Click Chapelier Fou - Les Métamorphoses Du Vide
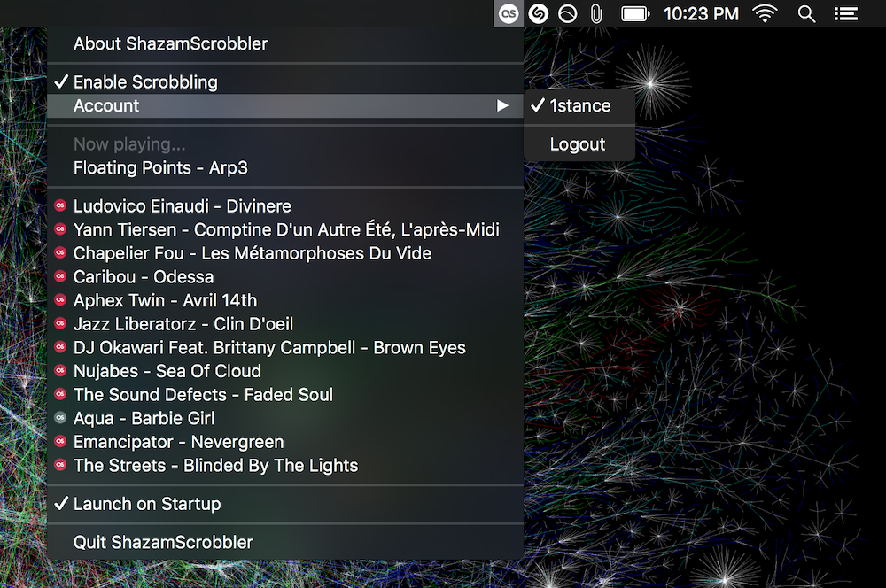 pos(285,253)
